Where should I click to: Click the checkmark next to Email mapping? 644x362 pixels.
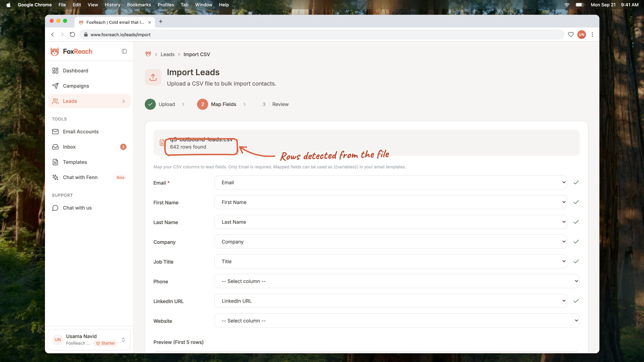tap(576, 182)
